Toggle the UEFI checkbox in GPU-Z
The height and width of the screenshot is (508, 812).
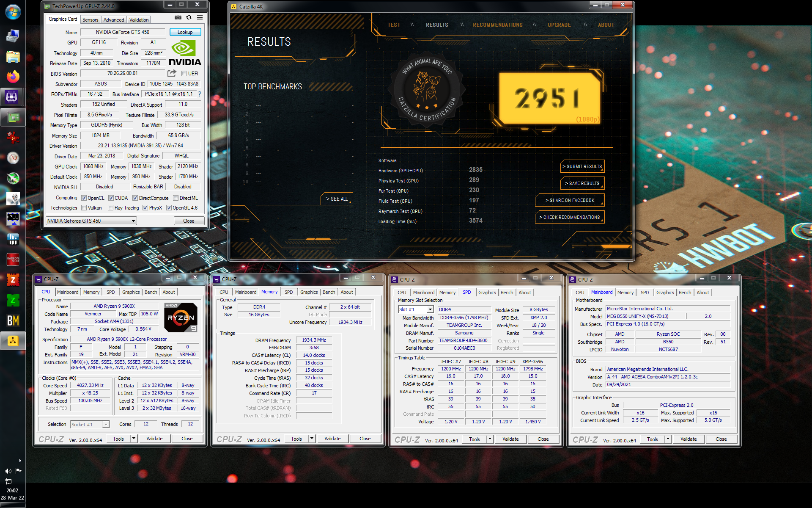click(x=184, y=74)
